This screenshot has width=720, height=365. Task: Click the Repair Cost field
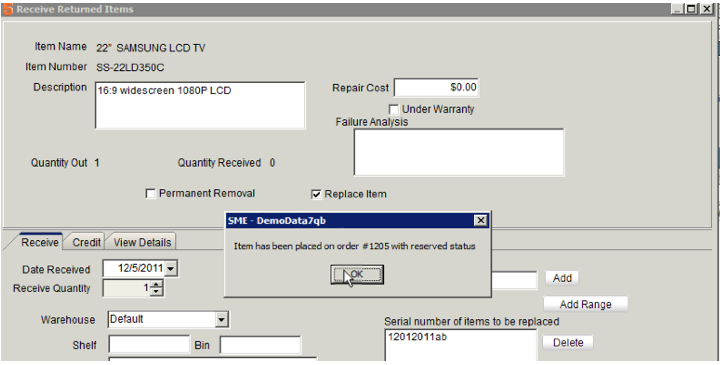tap(436, 88)
